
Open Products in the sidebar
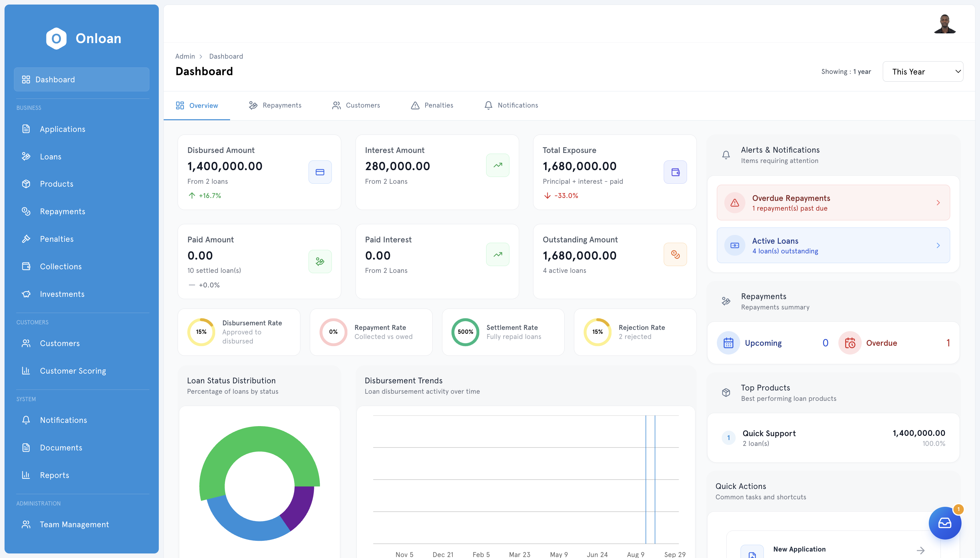[x=82, y=184]
